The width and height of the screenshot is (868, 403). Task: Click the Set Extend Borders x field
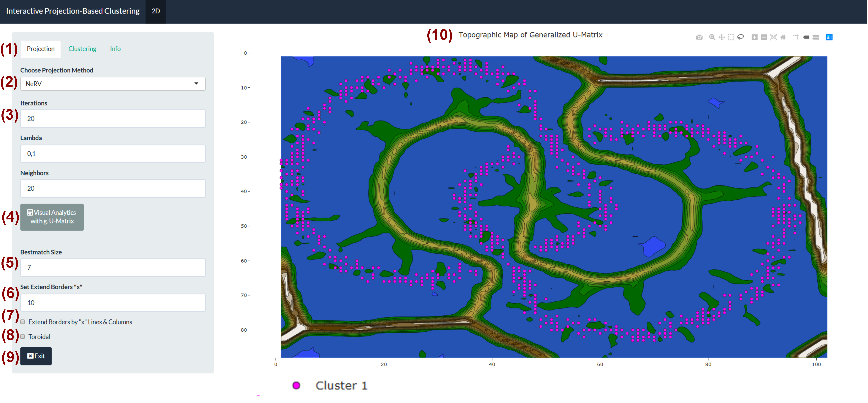coord(113,303)
